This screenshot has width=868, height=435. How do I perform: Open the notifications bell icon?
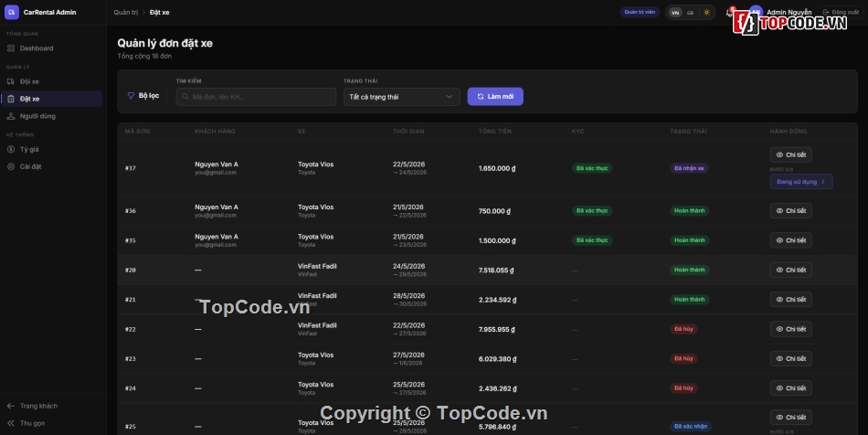tap(729, 12)
